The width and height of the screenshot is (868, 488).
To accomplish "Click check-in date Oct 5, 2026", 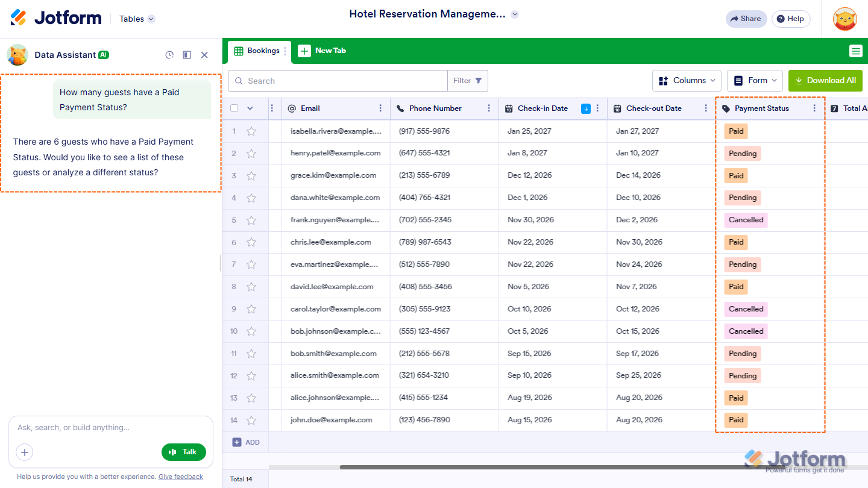I will coord(528,331).
